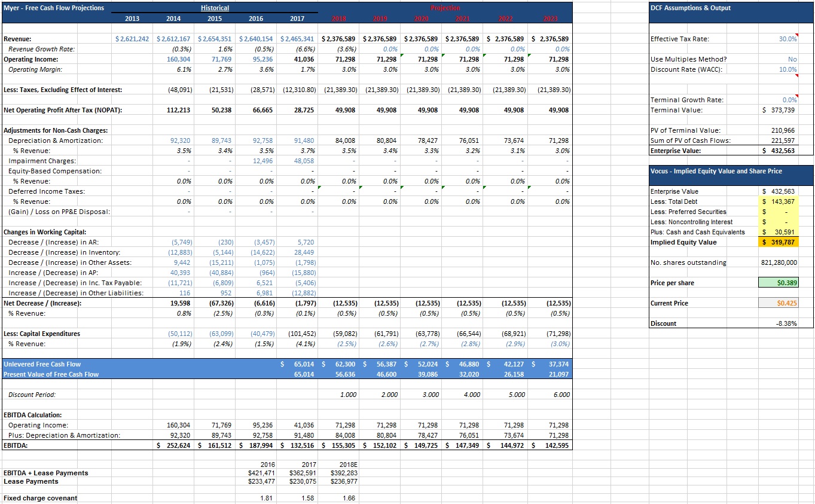Screen dimensions: 815x504
Task: Click the Effective Tax Rate value 30.0%
Action: (x=787, y=39)
